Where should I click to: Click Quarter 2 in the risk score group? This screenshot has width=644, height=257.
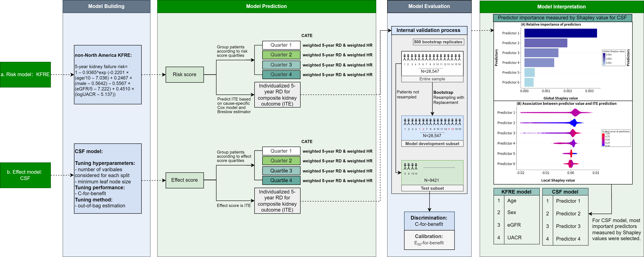(x=281, y=55)
